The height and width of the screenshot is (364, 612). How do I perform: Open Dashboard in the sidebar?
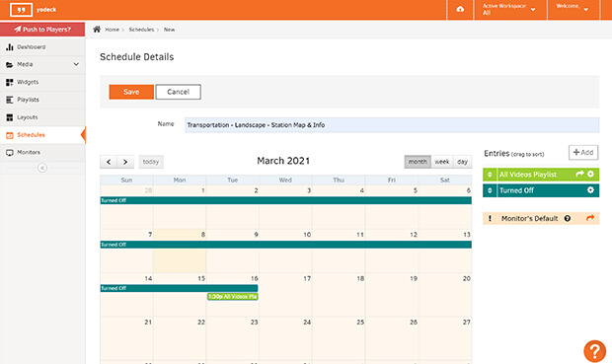click(x=42, y=47)
